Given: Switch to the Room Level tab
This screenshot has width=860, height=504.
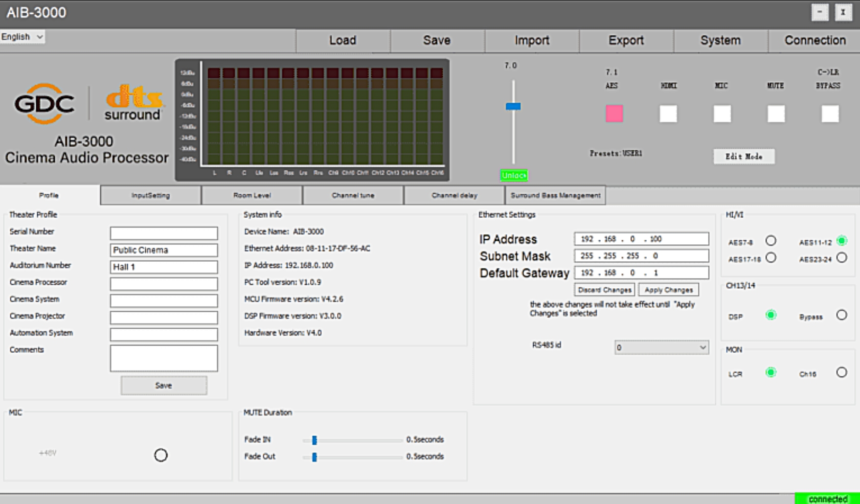Looking at the screenshot, I should point(252,195).
